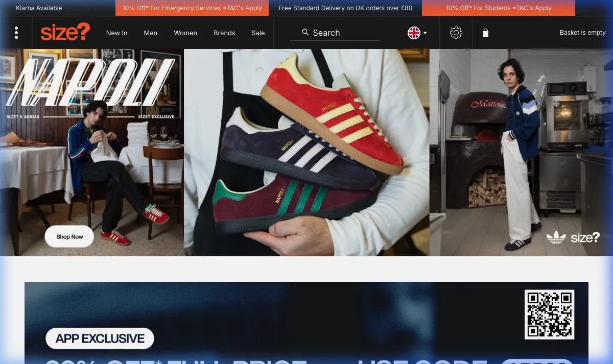Open the Men menu
The height and width of the screenshot is (364, 613).
click(150, 33)
